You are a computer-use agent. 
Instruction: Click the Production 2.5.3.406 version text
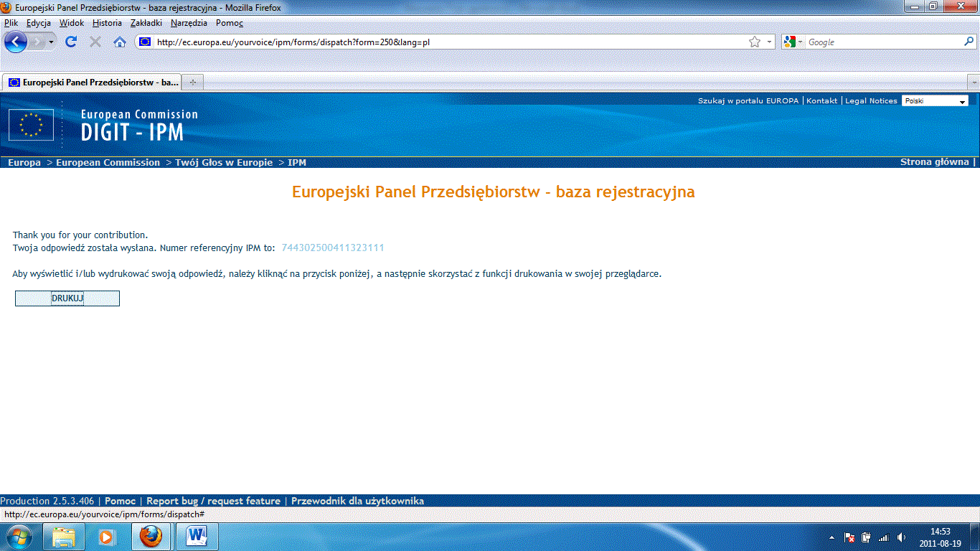[47, 501]
